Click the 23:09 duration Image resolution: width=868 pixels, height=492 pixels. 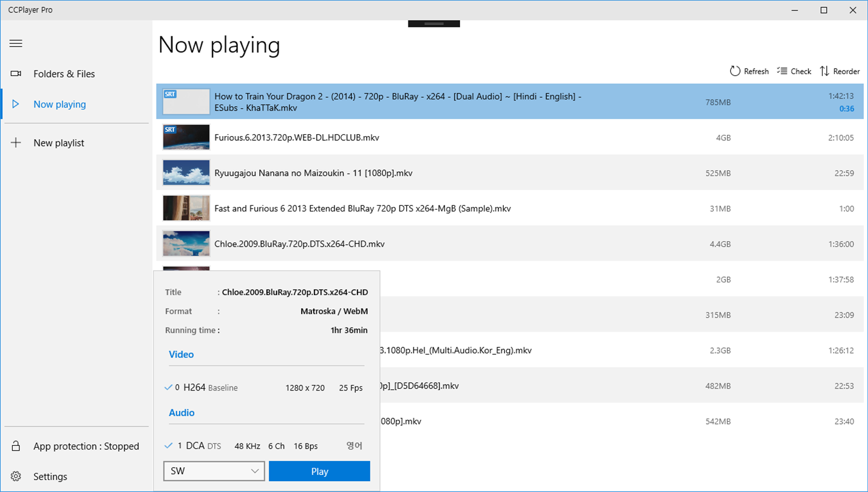tap(844, 315)
